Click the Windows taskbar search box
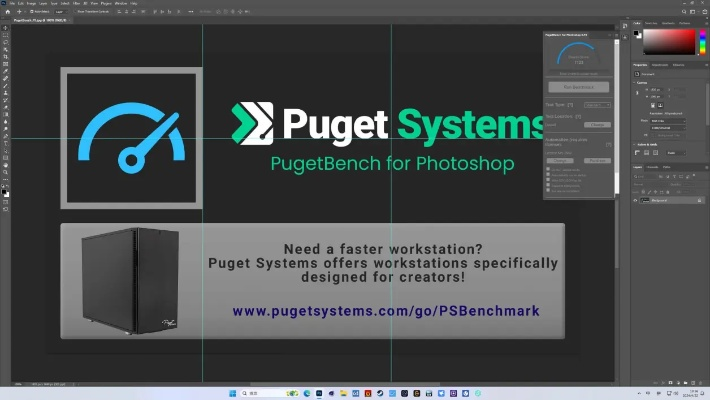 (x=256, y=393)
